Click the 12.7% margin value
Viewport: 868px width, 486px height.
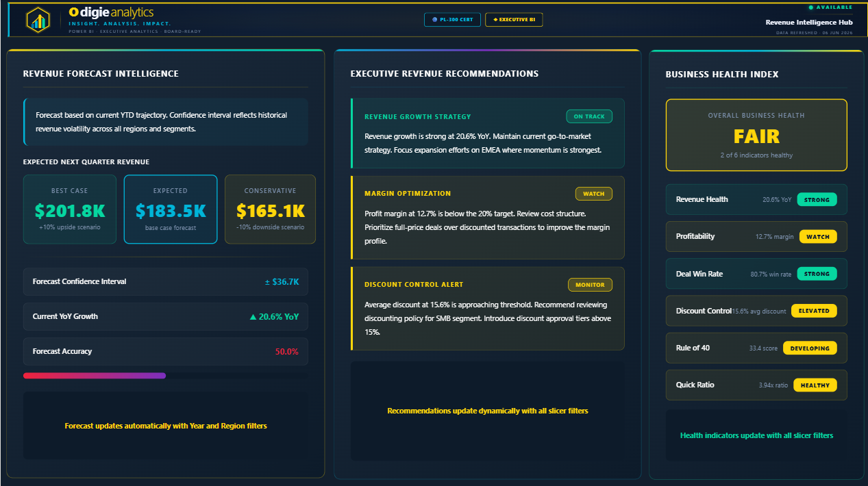pyautogui.click(x=774, y=237)
